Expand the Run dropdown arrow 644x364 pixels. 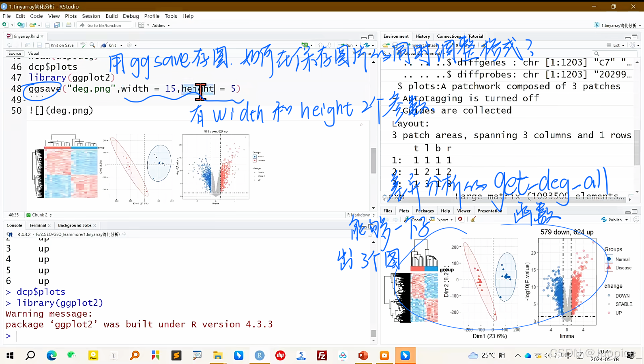(x=356, y=45)
